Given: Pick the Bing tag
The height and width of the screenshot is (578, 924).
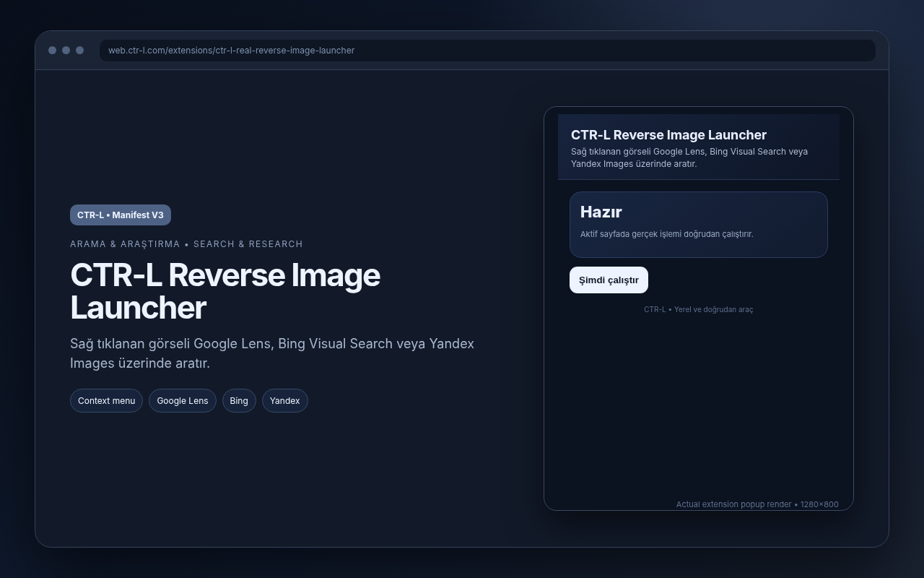Looking at the screenshot, I should [x=239, y=401].
